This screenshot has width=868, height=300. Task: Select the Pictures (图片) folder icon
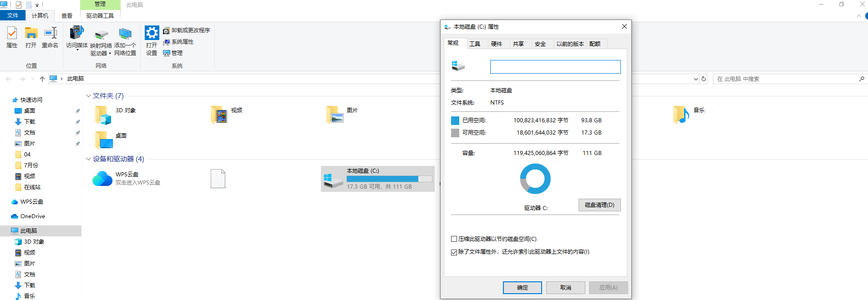(335, 115)
